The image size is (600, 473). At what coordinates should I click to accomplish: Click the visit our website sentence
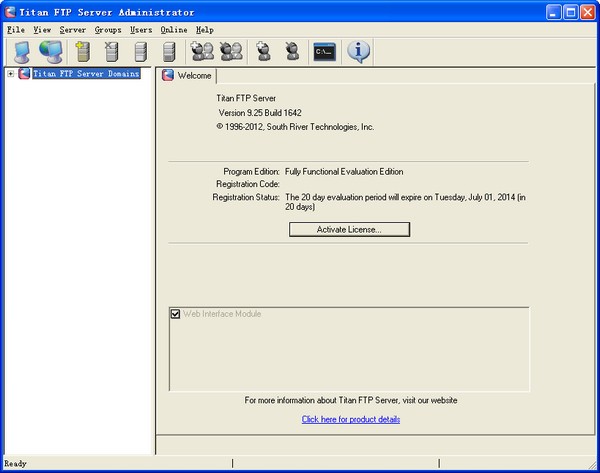(351, 400)
